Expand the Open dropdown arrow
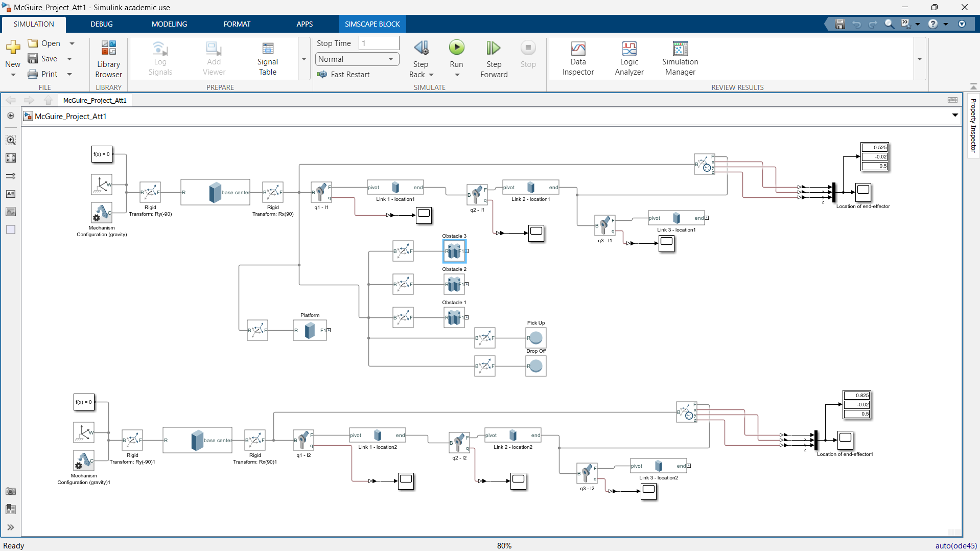The image size is (980, 551). (x=72, y=43)
